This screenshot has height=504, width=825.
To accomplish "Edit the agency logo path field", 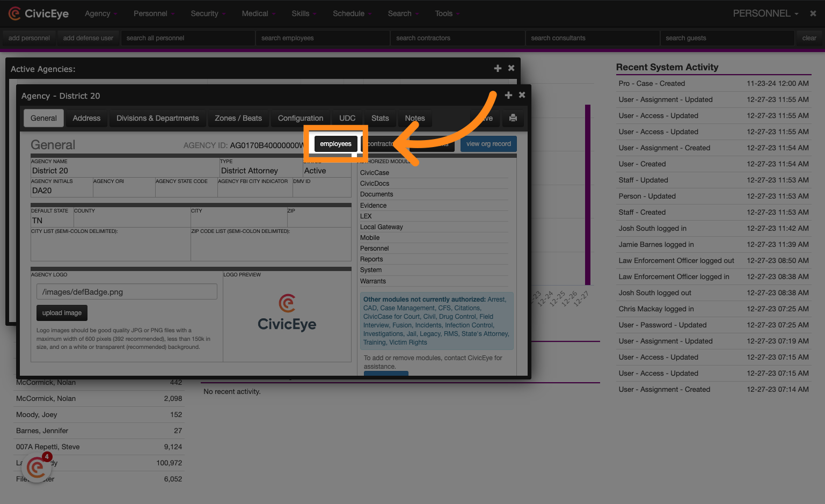I will (127, 292).
